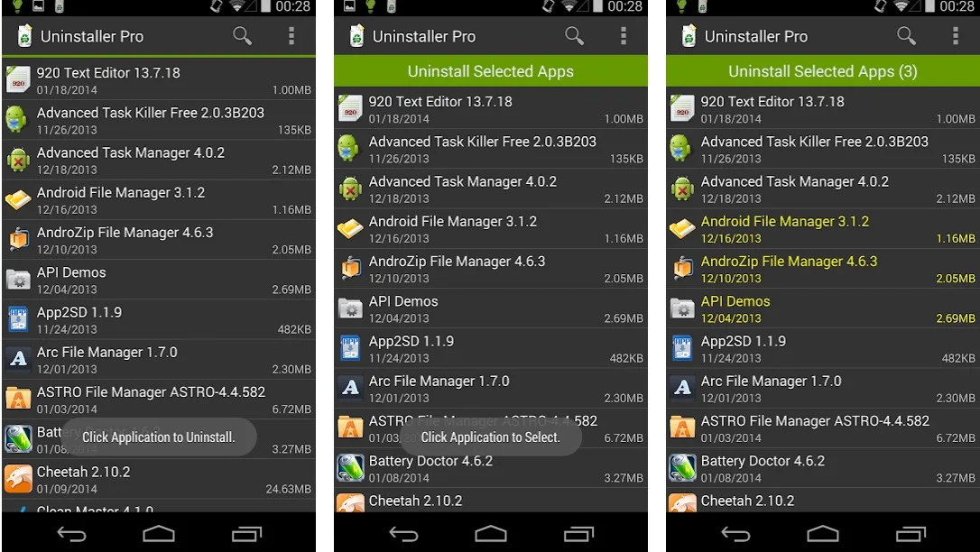
Task: Deselect highlighted Android File Manager 3.1.2 row
Action: (x=822, y=228)
